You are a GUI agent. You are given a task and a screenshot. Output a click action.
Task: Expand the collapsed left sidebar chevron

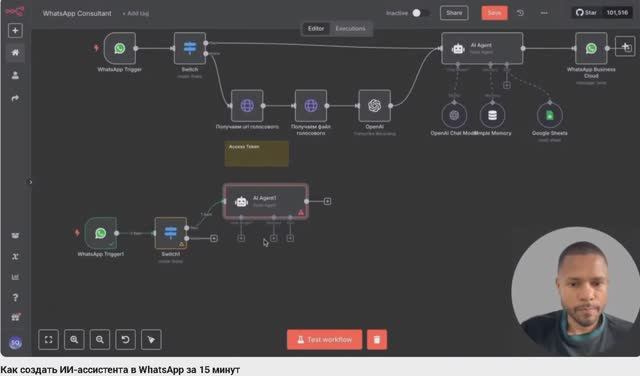pos(31,182)
